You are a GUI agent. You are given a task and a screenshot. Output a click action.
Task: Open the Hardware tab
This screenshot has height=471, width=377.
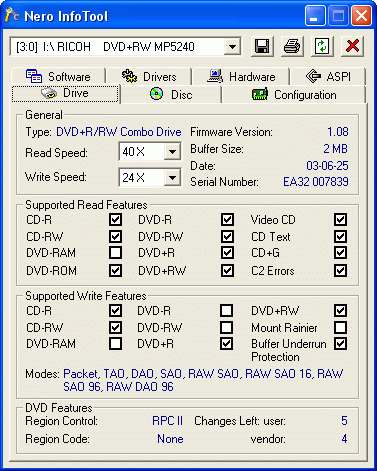pyautogui.click(x=241, y=76)
